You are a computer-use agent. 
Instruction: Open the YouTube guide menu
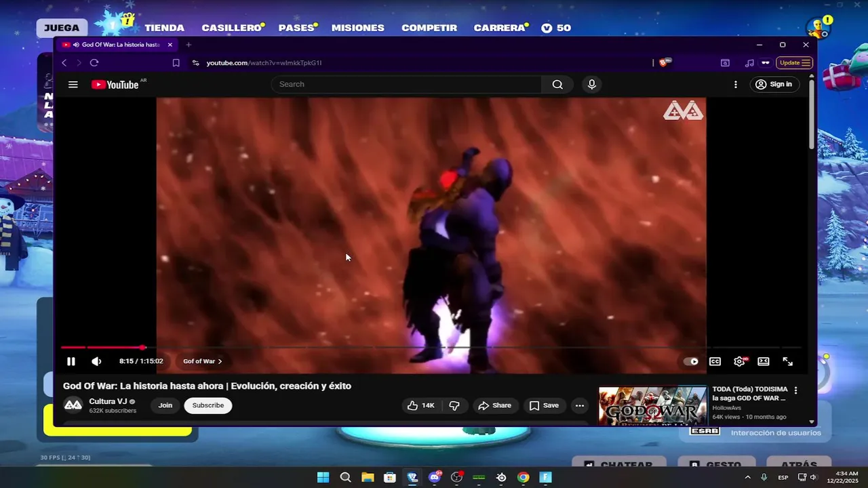73,85
